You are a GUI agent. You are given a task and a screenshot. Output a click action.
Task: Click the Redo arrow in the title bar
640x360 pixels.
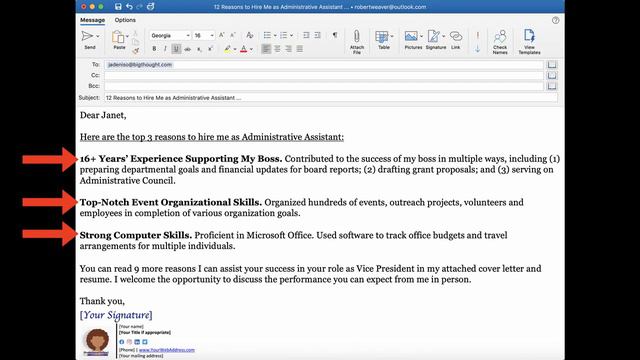pyautogui.click(x=140, y=7)
